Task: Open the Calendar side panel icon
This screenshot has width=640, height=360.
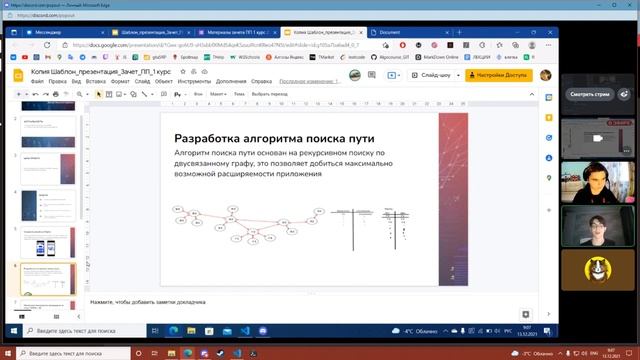Action: coord(549,98)
